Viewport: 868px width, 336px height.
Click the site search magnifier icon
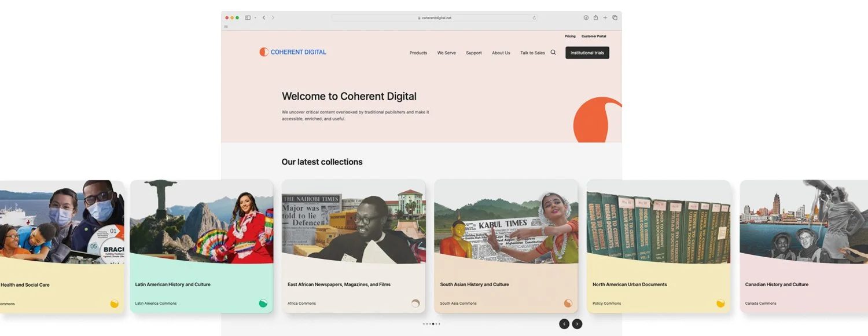point(553,52)
